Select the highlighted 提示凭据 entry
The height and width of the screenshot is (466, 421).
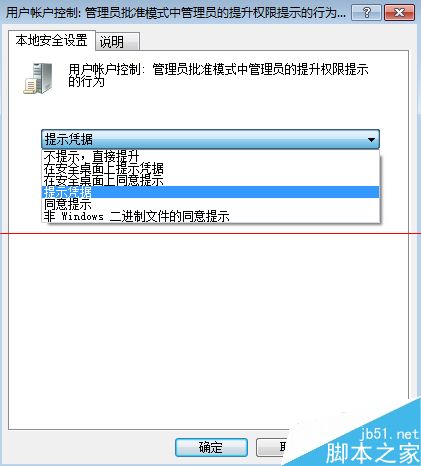pyautogui.click(x=210, y=192)
